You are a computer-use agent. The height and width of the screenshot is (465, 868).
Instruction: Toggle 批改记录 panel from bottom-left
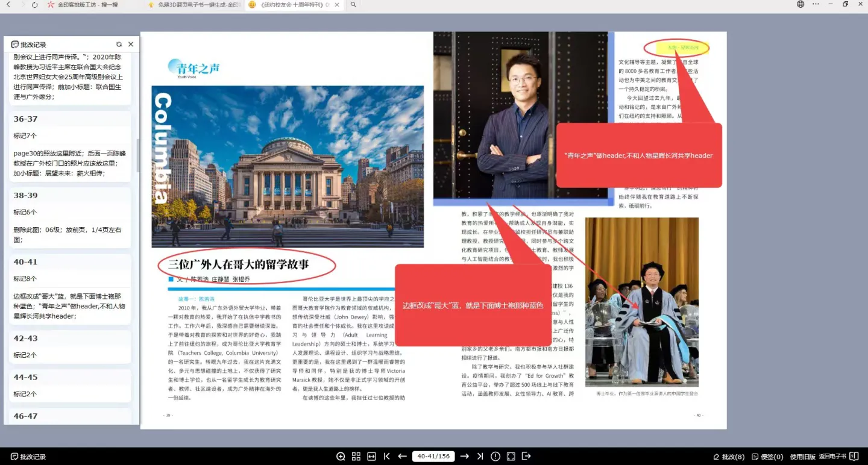click(x=28, y=457)
